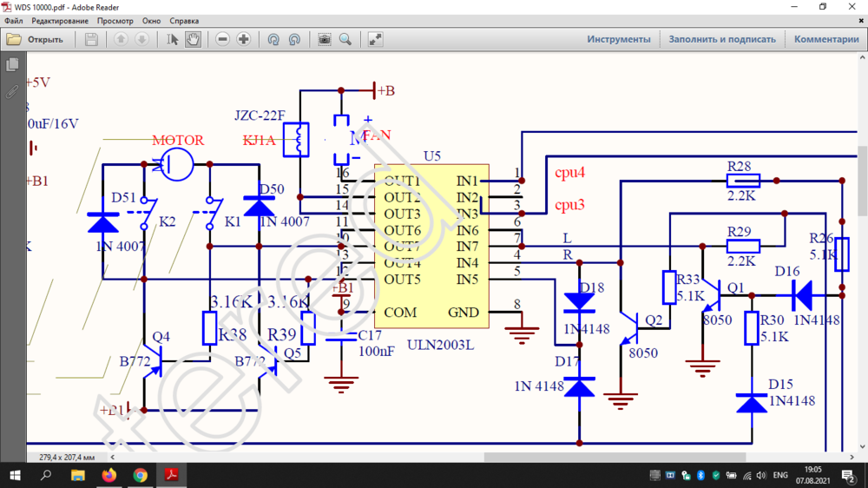Image resolution: width=868 pixels, height=488 pixels.
Task: Expand the Комментарии comments pane
Action: pyautogui.click(x=825, y=39)
